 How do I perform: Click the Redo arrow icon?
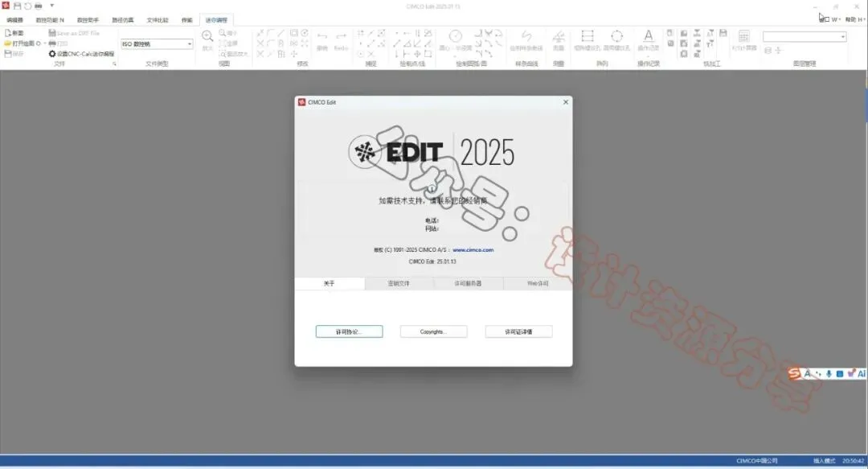[341, 36]
